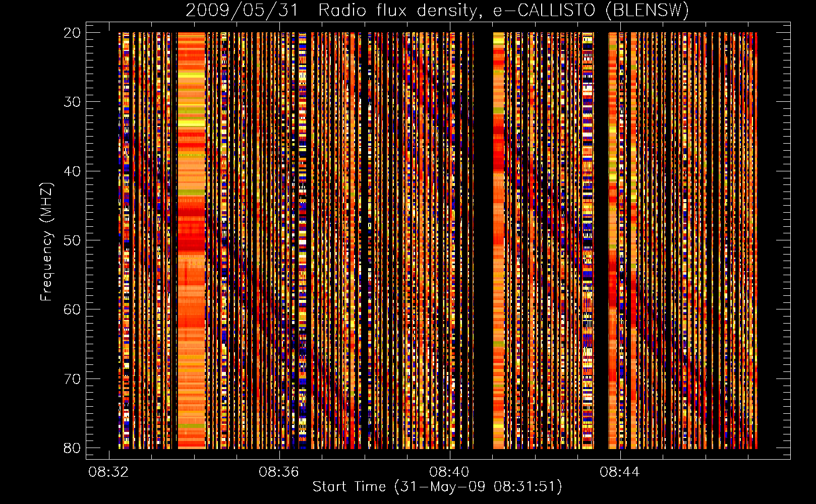Click the x-axis label "Start Time (31-May-09 08:31:51)"

pyautogui.click(x=437, y=487)
